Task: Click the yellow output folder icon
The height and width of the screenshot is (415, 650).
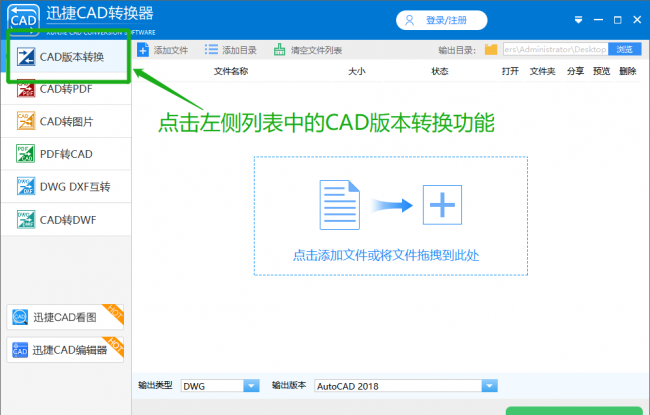Action: (491, 50)
